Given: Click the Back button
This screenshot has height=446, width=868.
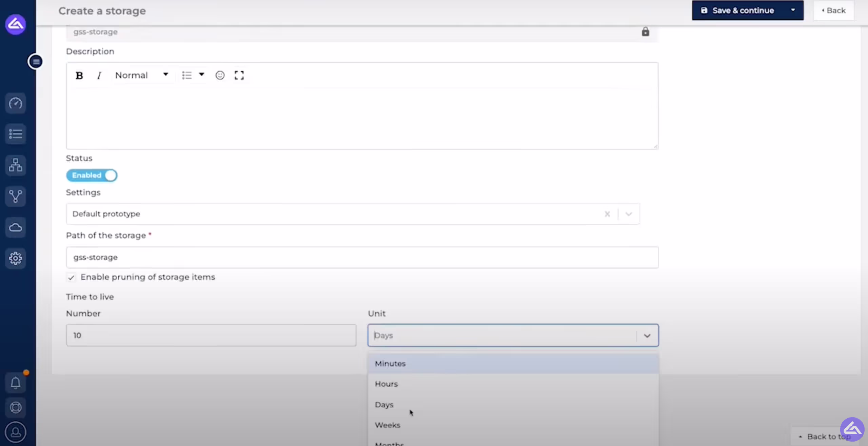Looking at the screenshot, I should tap(833, 11).
